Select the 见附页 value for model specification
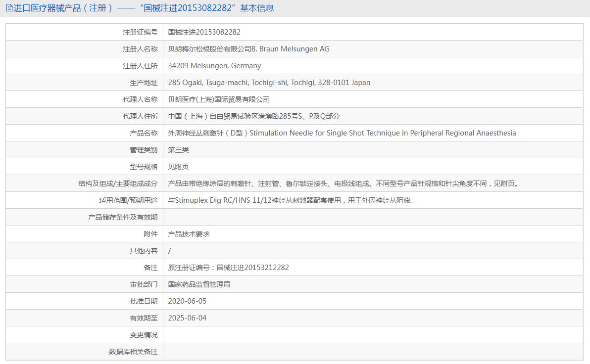The height and width of the screenshot is (364, 590). click(178, 167)
